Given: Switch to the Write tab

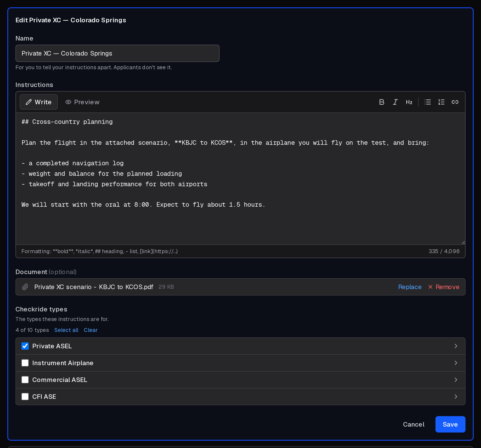Looking at the screenshot, I should tap(39, 102).
